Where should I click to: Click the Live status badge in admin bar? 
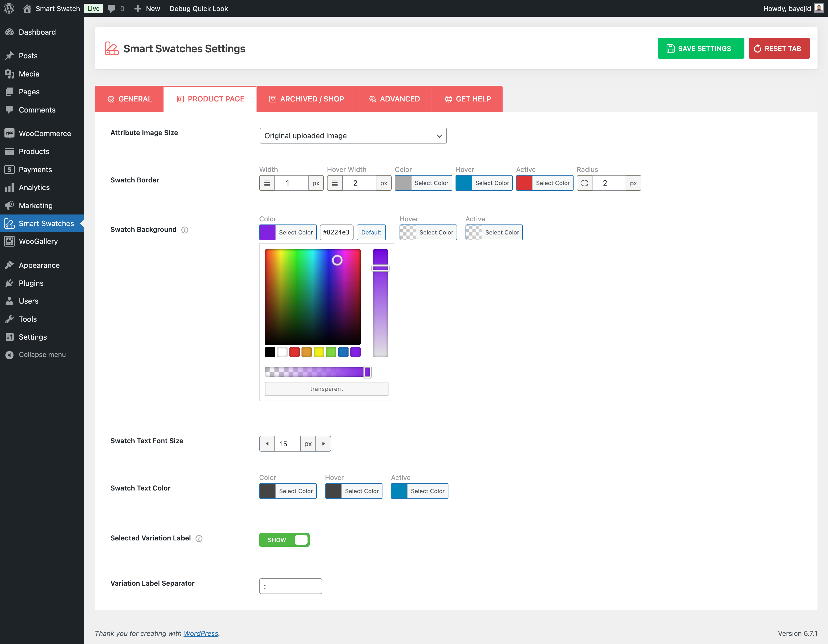pos(93,8)
